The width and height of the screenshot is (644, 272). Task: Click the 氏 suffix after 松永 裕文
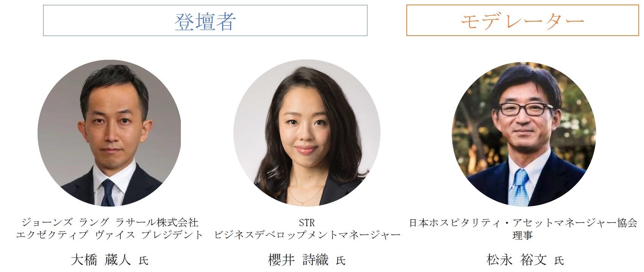(x=559, y=261)
